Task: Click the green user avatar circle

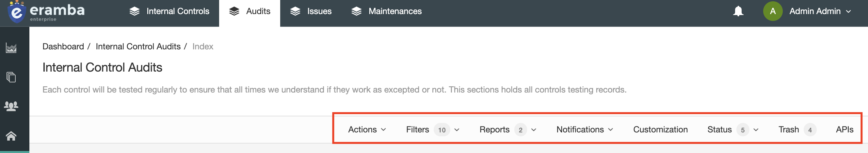Action: (773, 11)
